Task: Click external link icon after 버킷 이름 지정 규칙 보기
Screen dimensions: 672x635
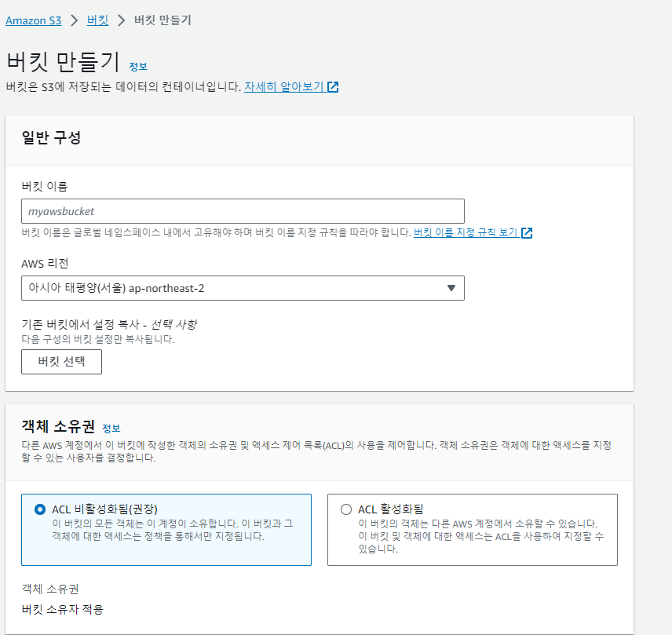Action: coord(527,233)
